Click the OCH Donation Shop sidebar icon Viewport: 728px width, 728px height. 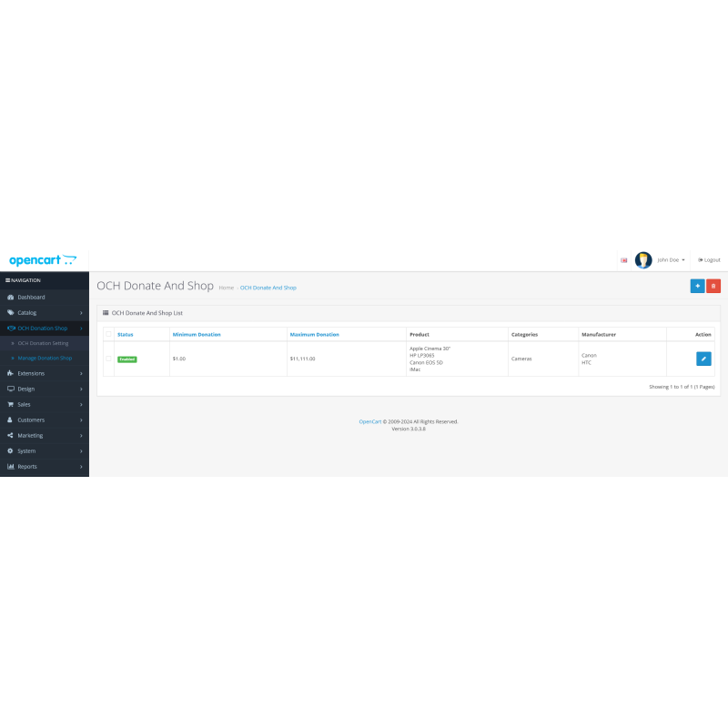[11, 328]
